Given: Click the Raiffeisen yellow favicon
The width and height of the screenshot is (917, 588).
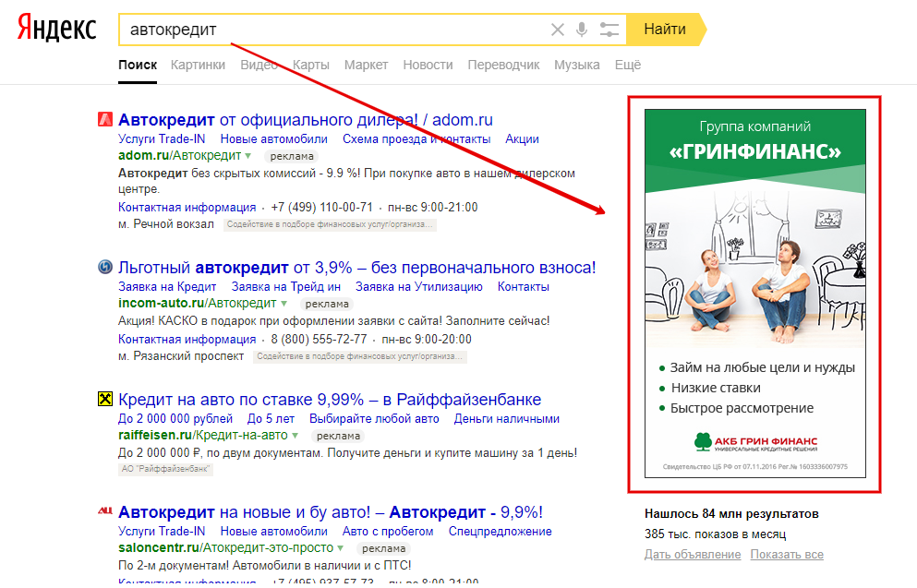Looking at the screenshot, I should (x=104, y=399).
